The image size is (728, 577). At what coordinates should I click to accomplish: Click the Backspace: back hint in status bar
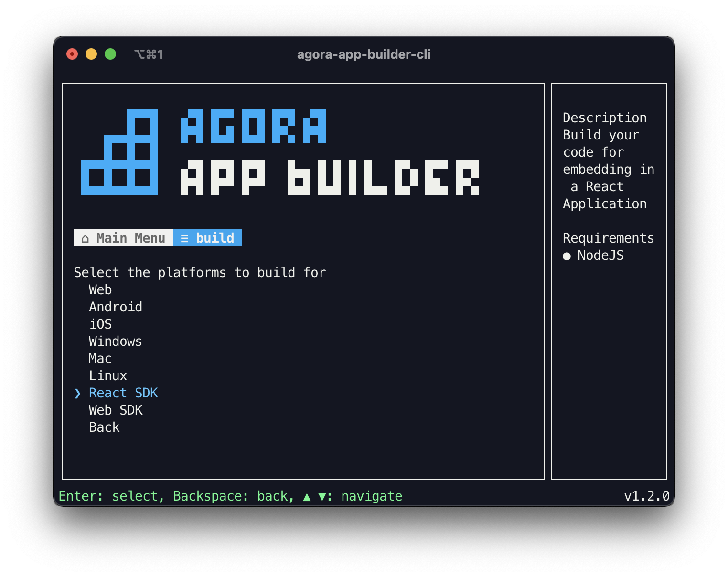point(230,496)
